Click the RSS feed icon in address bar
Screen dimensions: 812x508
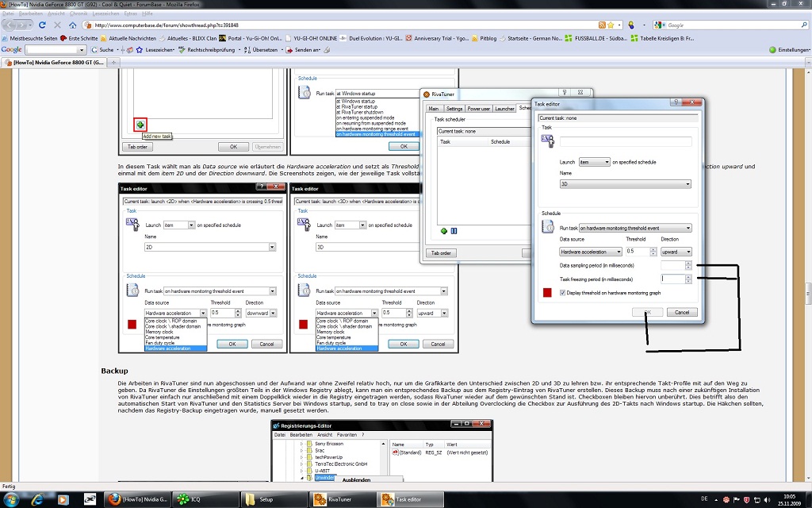[602, 25]
